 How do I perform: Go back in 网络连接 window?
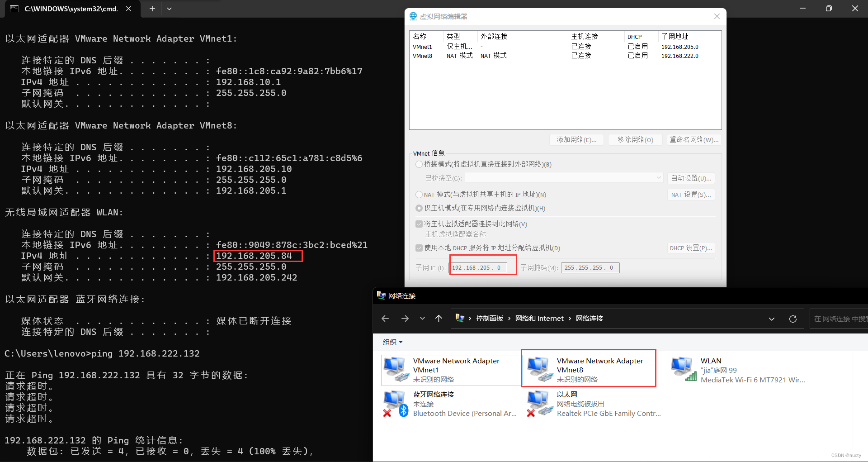pyautogui.click(x=385, y=319)
